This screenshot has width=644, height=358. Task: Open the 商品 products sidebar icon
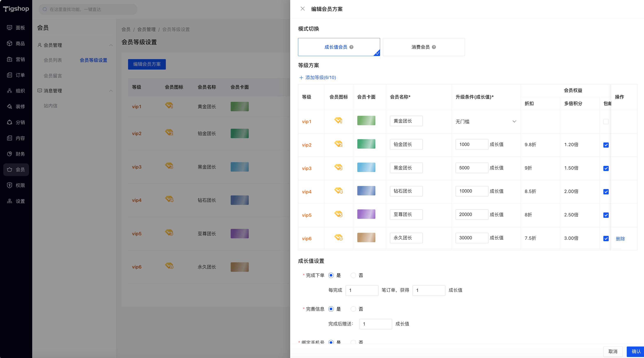click(9, 44)
